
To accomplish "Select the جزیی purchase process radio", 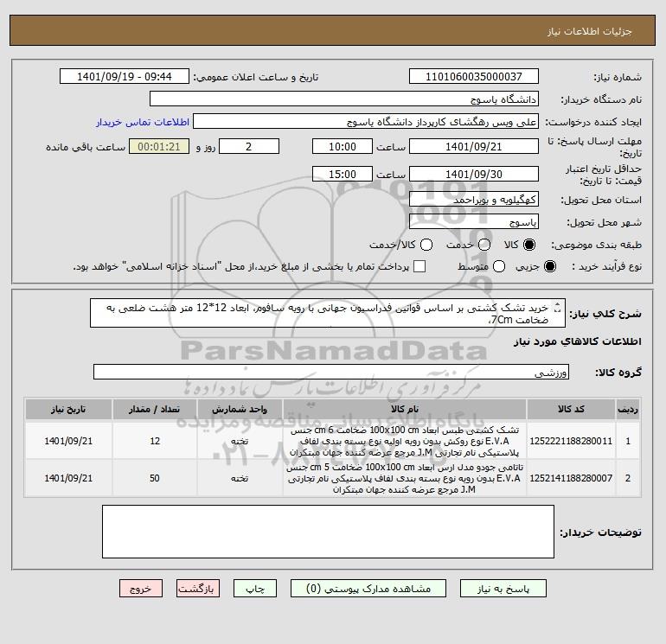I will click(x=549, y=266).
